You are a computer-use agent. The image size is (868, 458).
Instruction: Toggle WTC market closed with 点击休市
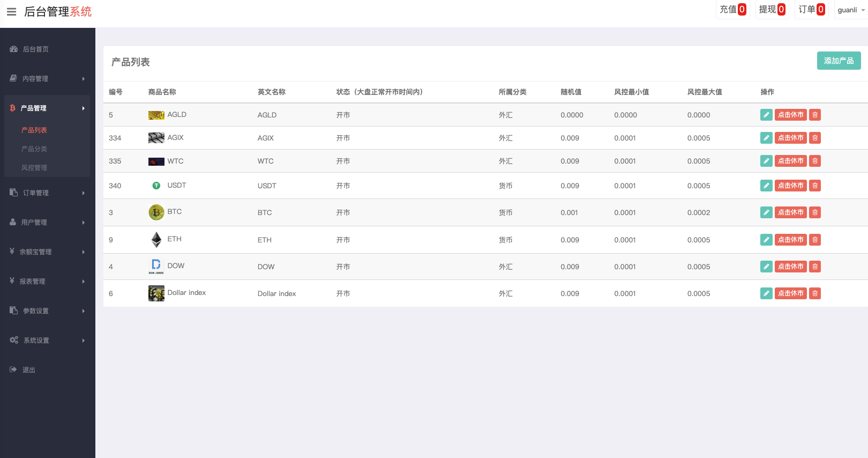(790, 161)
